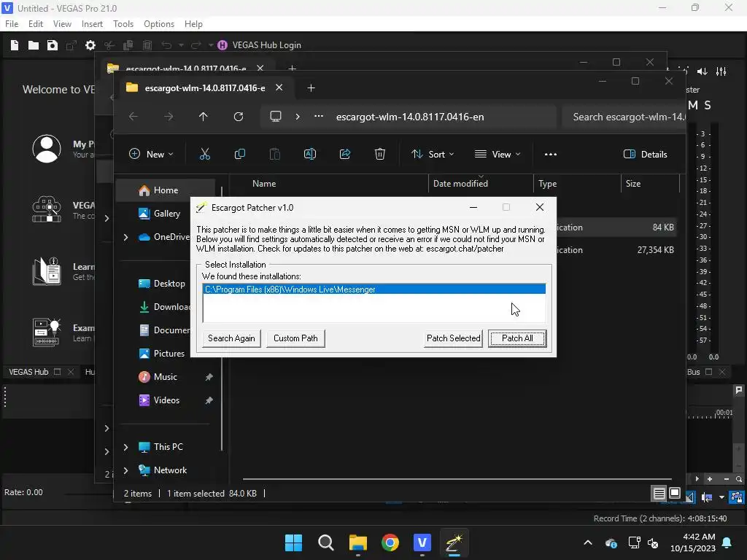Expand path chevron next to PC icon
747x560 pixels.
[298, 117]
